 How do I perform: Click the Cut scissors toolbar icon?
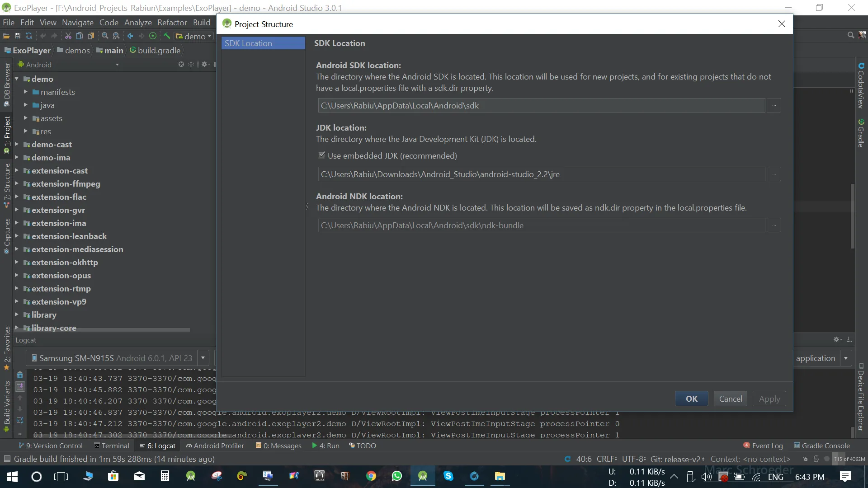(68, 36)
